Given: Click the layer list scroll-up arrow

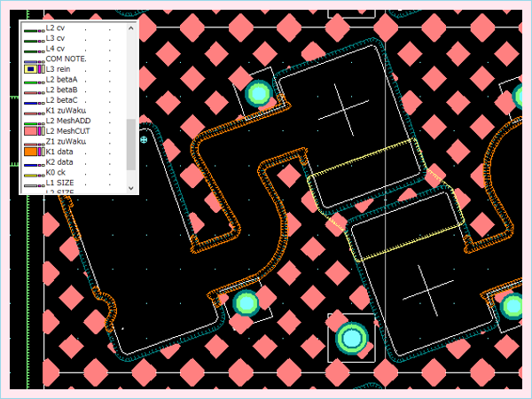Looking at the screenshot, I should click(x=132, y=27).
